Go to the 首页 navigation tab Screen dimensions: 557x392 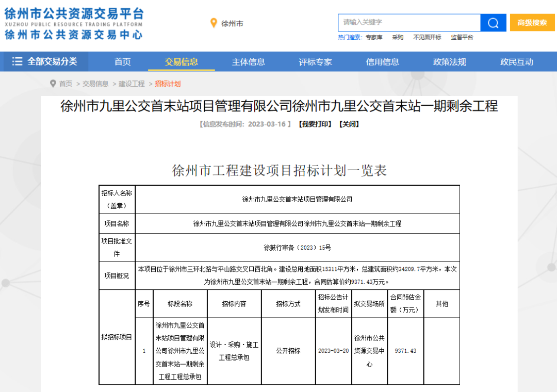point(123,62)
